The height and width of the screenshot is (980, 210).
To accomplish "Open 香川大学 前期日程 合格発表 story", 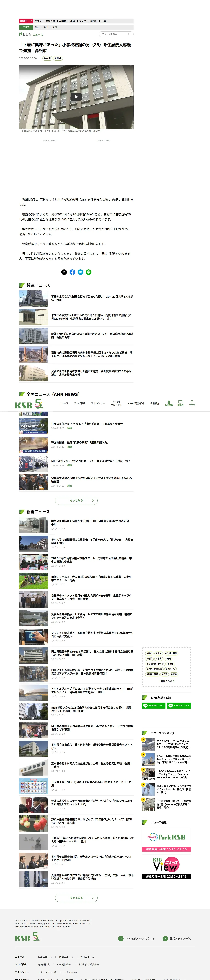I will pos(92,541).
